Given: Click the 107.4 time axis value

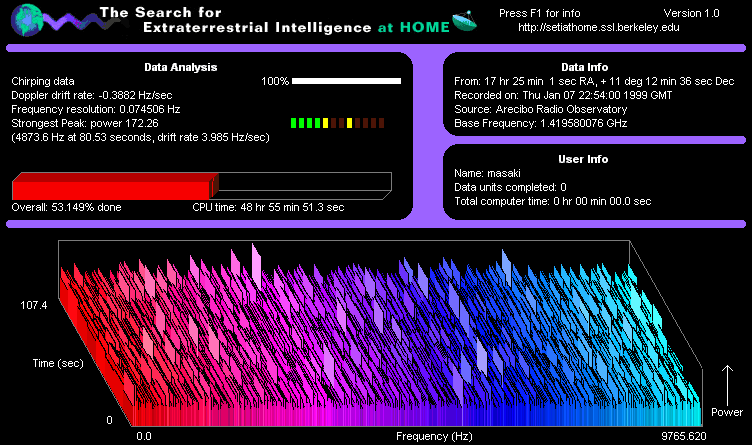Looking at the screenshot, I should (34, 305).
